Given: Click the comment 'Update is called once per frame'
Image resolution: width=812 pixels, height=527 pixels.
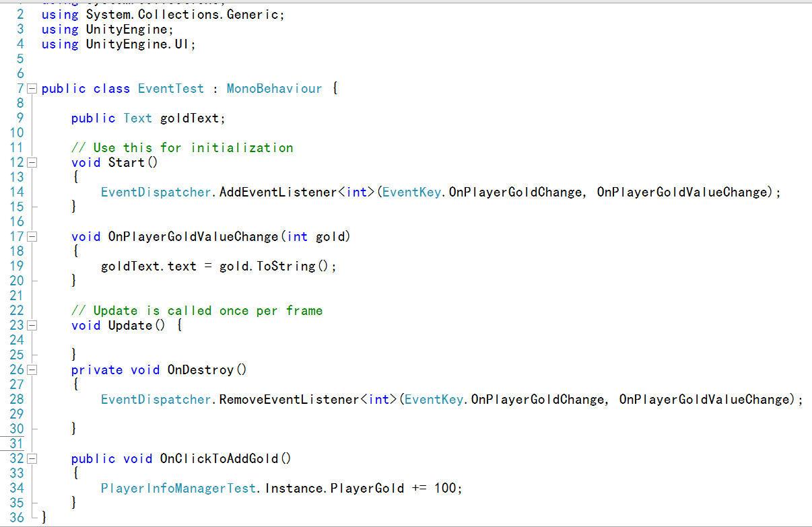Looking at the screenshot, I should [x=197, y=311].
